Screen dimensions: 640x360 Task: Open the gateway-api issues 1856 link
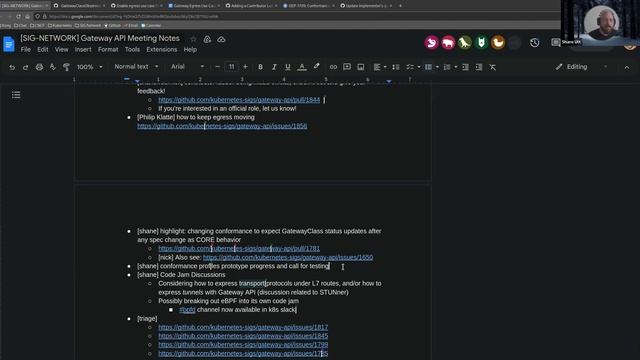(222, 126)
